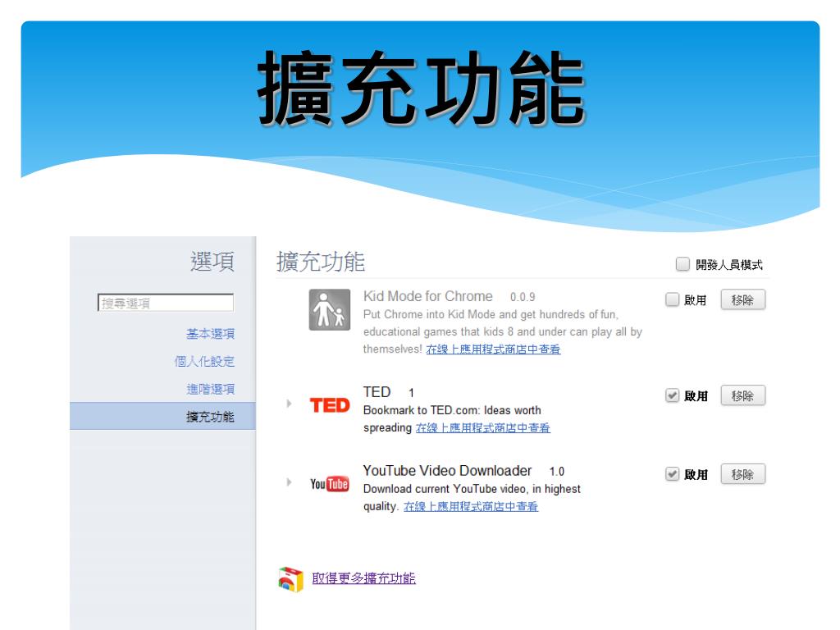Viewport: 840px width, 630px height.
Task: Click the YouTube Video Downloader title text
Action: (447, 471)
